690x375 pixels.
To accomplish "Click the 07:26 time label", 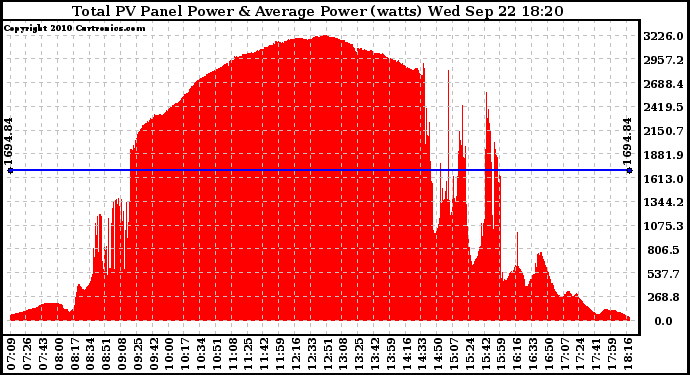I will [26, 355].
